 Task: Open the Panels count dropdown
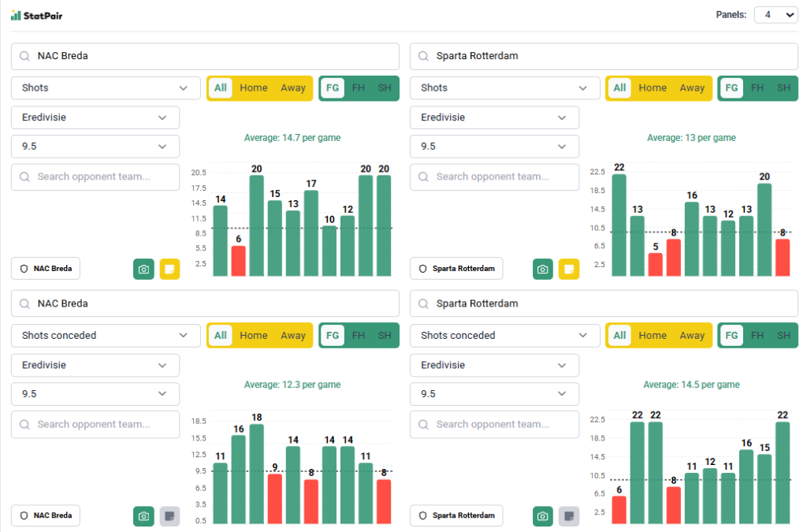(775, 15)
